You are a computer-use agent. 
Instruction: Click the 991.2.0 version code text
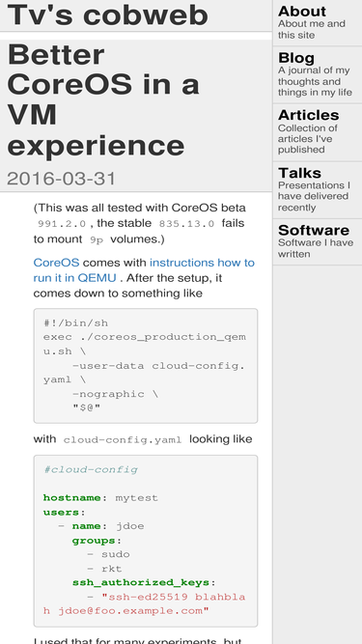62,224
